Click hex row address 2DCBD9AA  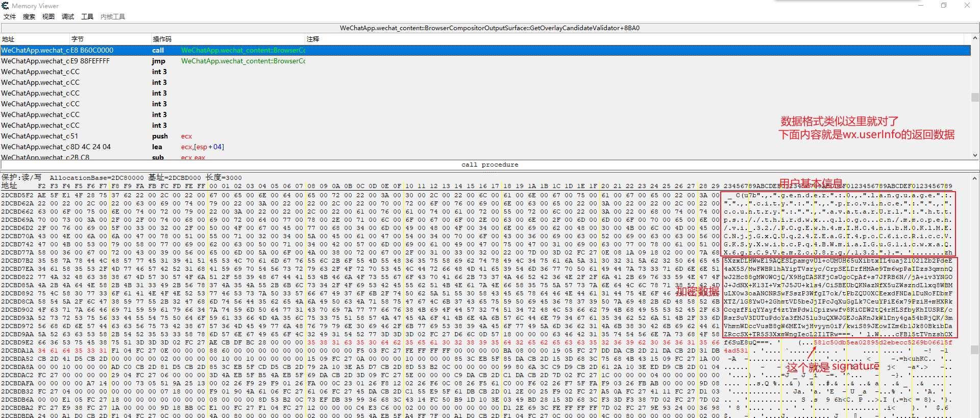click(17, 334)
